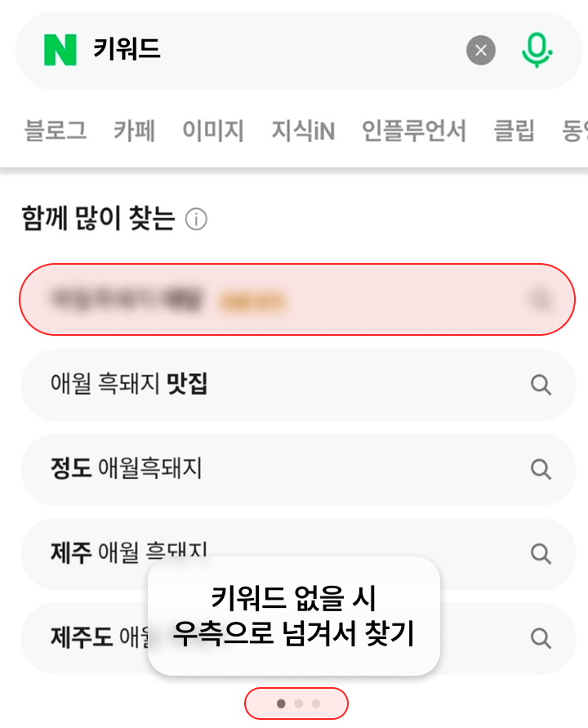
Task: Click magnifier icon on 애월 흑돼지 맛집 row
Action: click(541, 385)
